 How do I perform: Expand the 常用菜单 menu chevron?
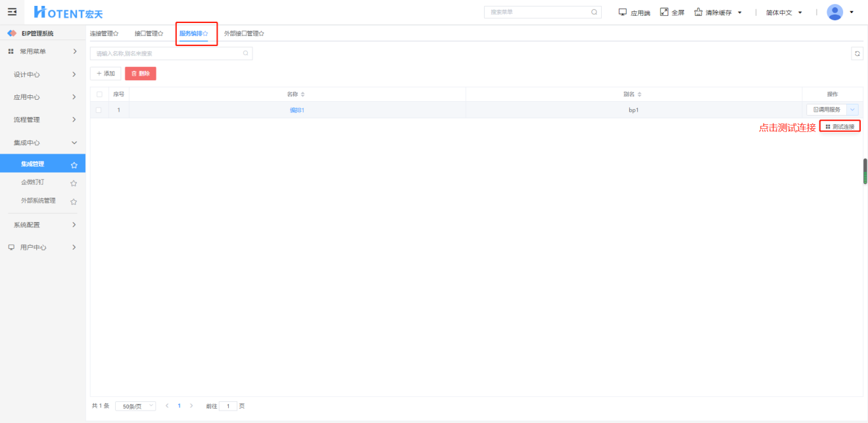(x=74, y=51)
